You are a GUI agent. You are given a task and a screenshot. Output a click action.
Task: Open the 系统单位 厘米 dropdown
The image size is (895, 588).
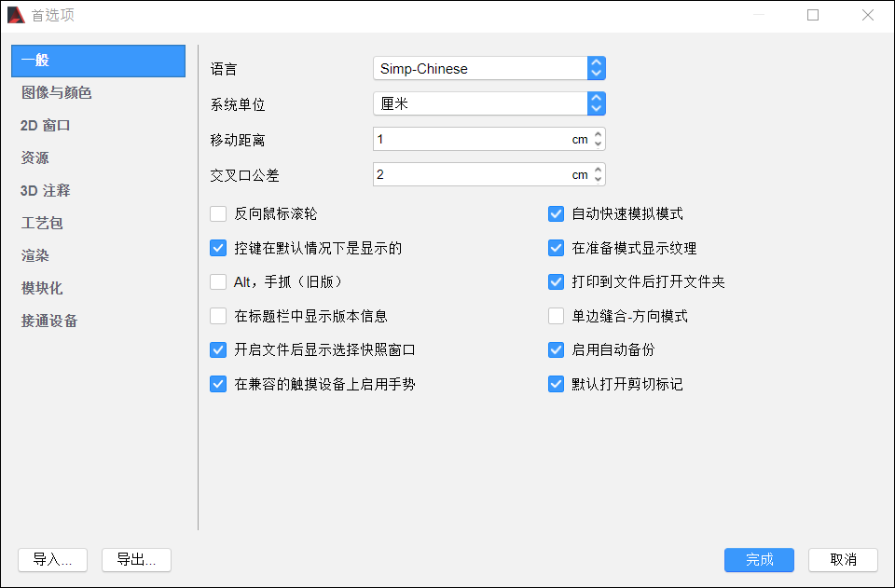pos(489,103)
